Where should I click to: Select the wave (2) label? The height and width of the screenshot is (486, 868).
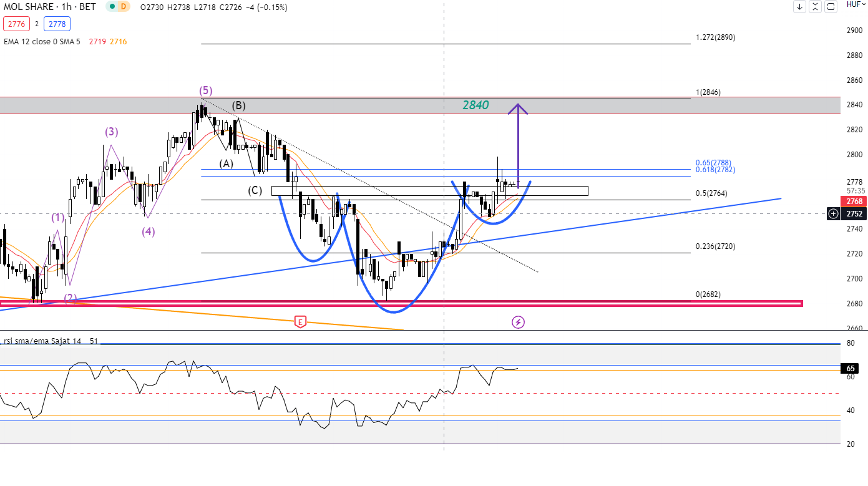pyautogui.click(x=70, y=298)
